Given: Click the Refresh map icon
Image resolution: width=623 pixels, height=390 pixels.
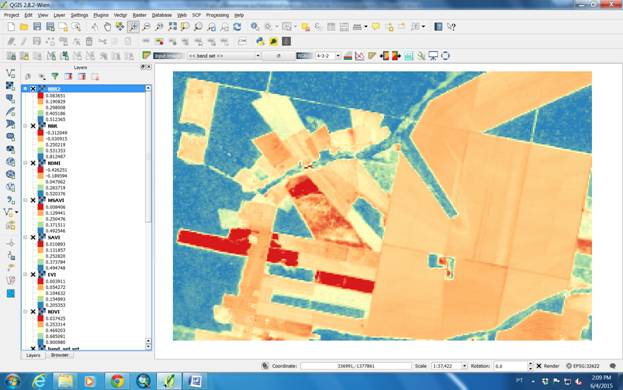Looking at the screenshot, I should coord(237,27).
